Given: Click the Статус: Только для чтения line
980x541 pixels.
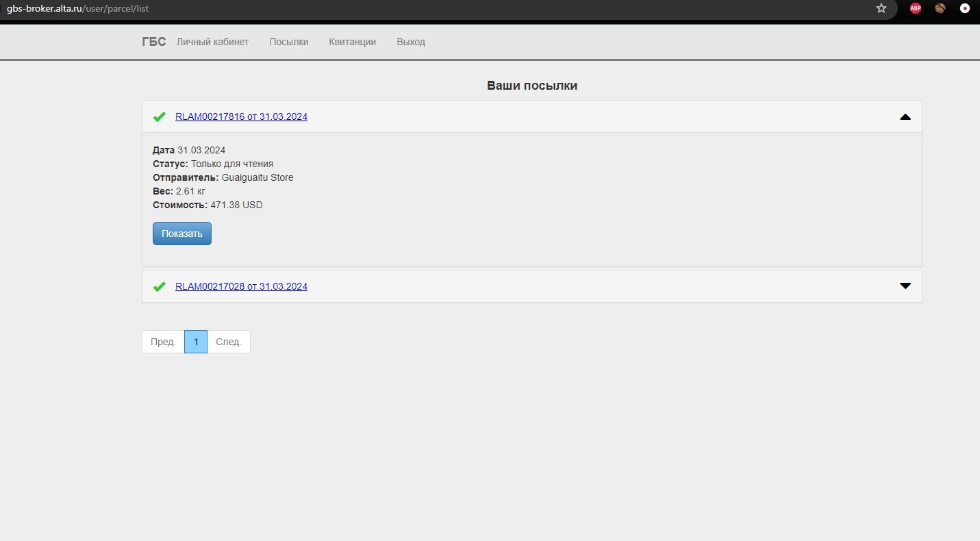Looking at the screenshot, I should click(x=213, y=164).
